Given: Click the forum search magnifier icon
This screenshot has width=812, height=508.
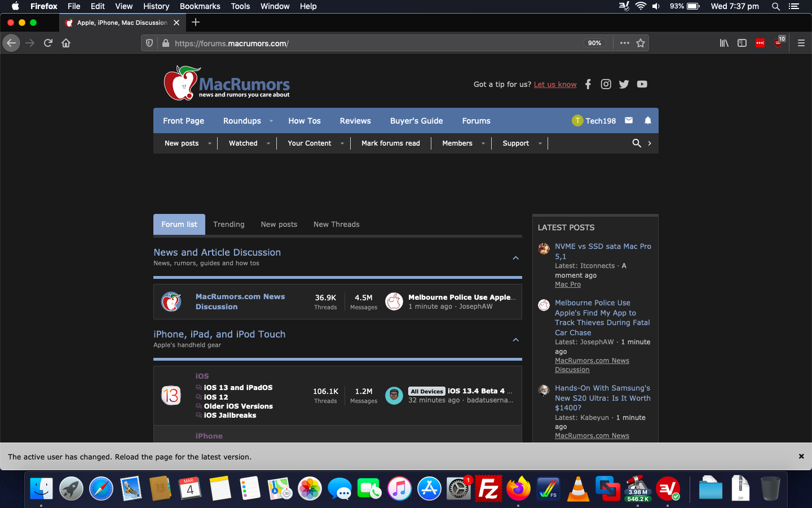Looking at the screenshot, I should [x=637, y=143].
